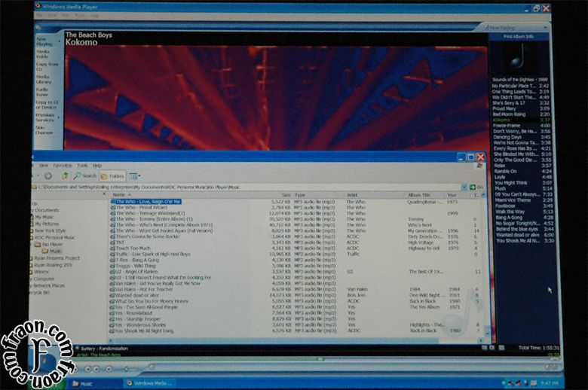Image resolution: width=588 pixels, height=390 pixels.
Task: Click the Forward arrow in Explorer toolbar
Action: click(x=48, y=175)
